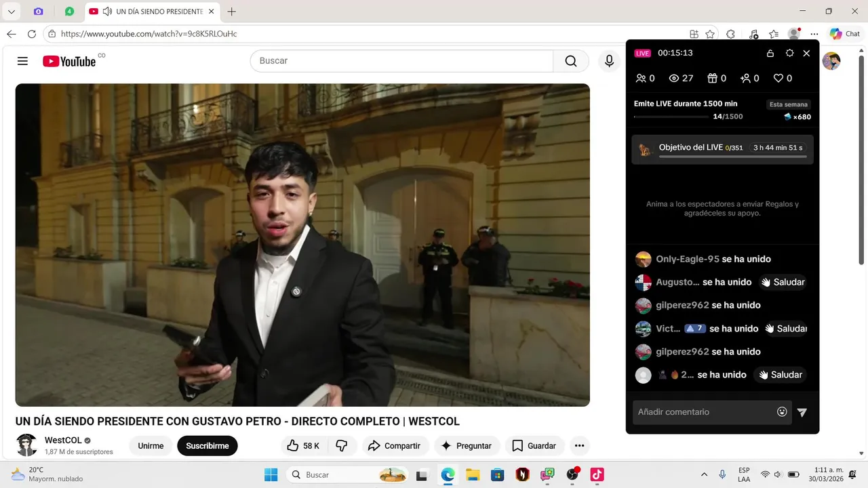Open Microsoft Store taskbar icon
The image size is (868, 488).
tap(497, 474)
